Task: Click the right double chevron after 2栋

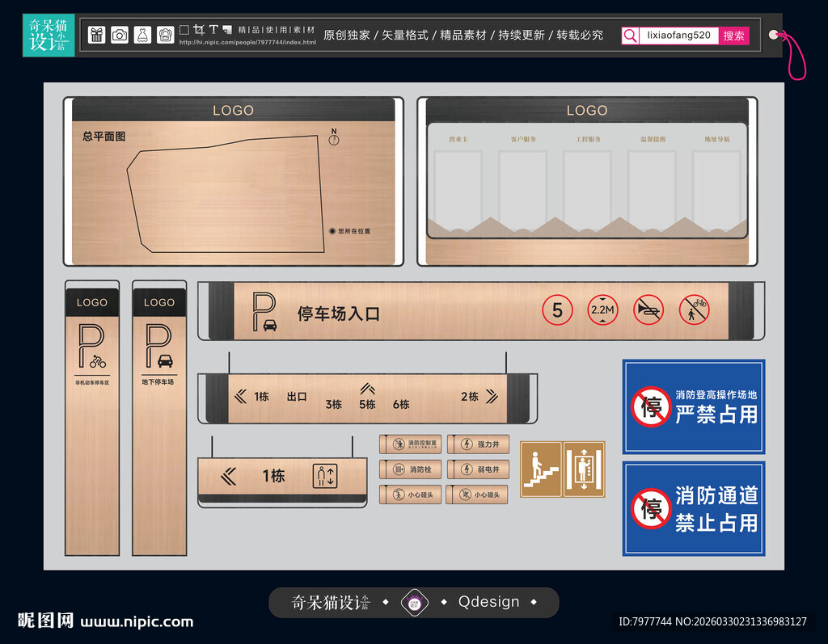Action: tap(491, 396)
